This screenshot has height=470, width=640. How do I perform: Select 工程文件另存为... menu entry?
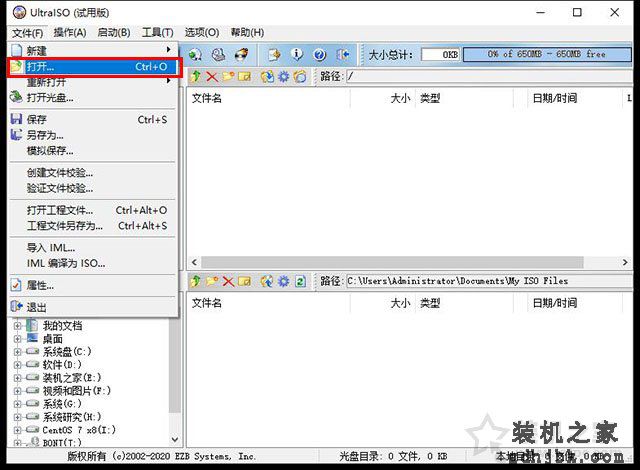94,226
